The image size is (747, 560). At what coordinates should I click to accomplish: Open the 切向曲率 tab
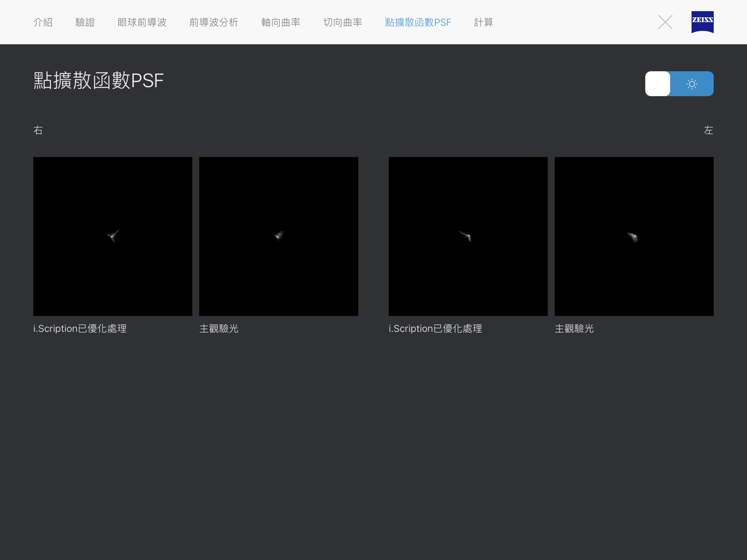pos(343,22)
